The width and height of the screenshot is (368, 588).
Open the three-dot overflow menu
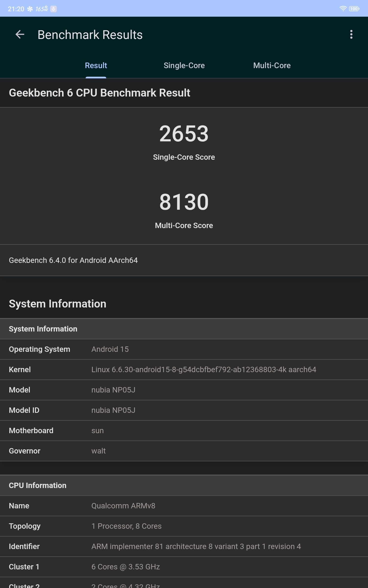351,35
